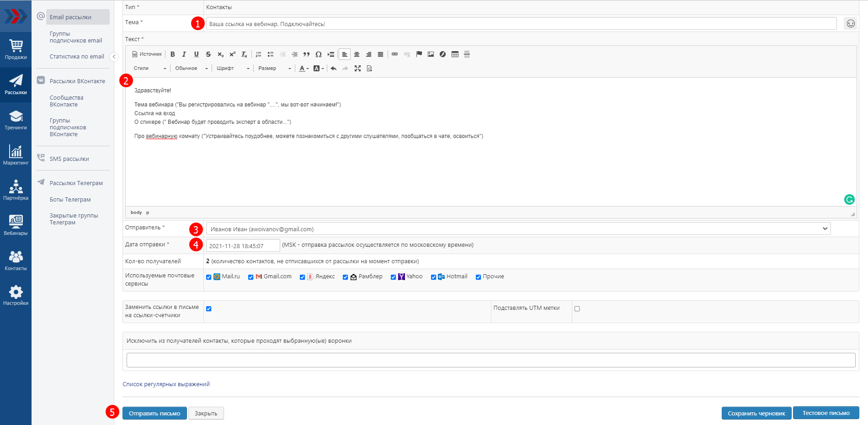Click the Дата отправки date field
Screen dimensions: 868x425
pyautogui.click(x=243, y=246)
